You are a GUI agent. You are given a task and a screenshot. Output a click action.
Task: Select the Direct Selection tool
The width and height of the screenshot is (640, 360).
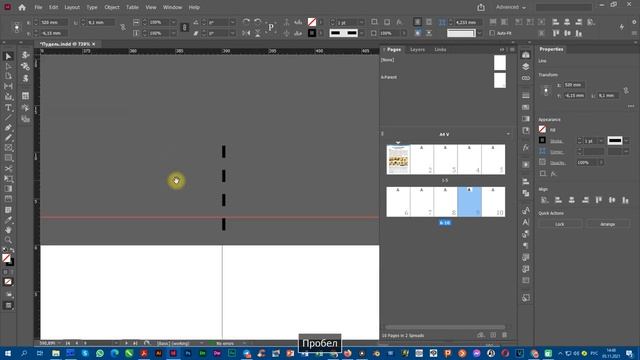tap(8, 67)
